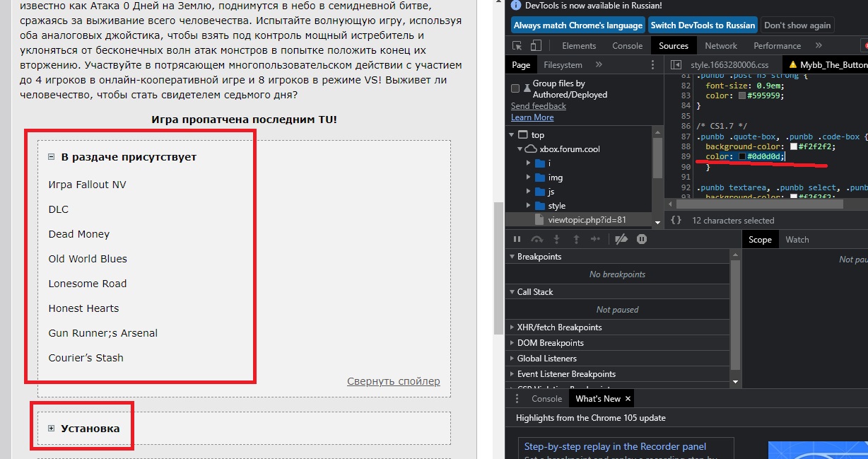Switch to the Filesystem navigator tab
Viewport: 868px width, 459px height.
tap(563, 65)
